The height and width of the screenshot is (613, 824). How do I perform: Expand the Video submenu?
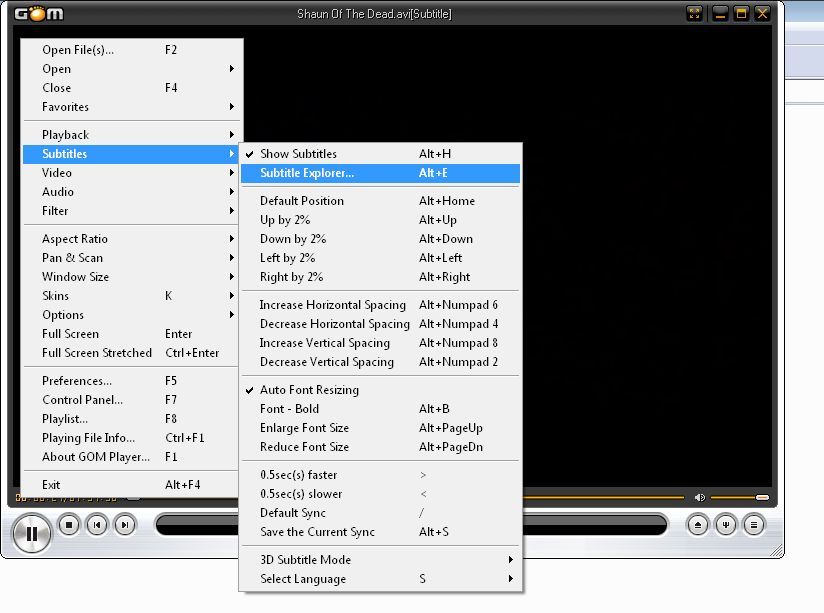(131, 173)
